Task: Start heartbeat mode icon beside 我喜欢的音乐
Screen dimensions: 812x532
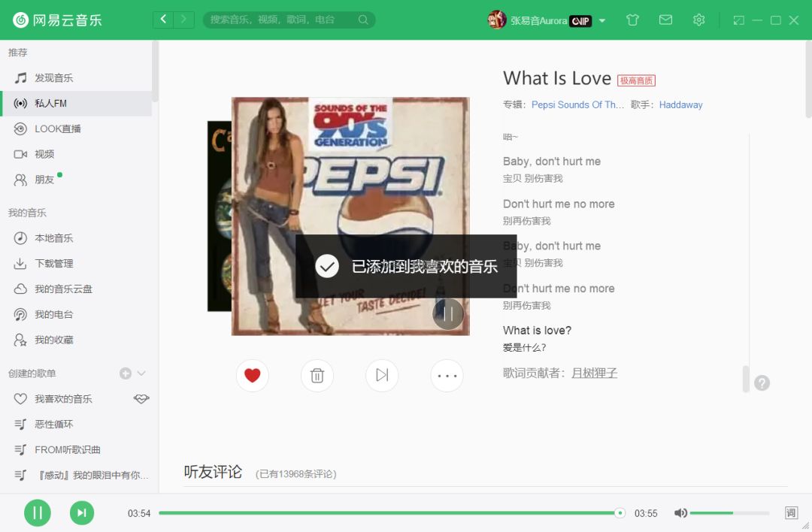Action: click(141, 398)
